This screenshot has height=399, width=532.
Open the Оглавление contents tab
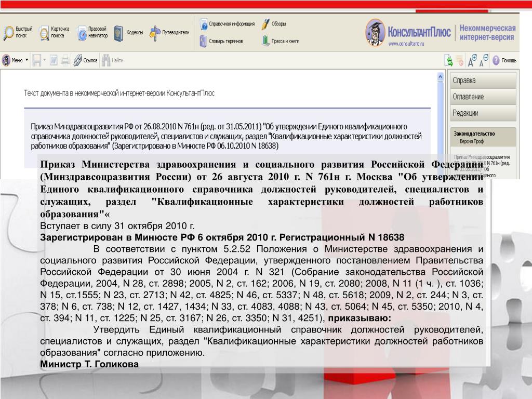coord(483,97)
